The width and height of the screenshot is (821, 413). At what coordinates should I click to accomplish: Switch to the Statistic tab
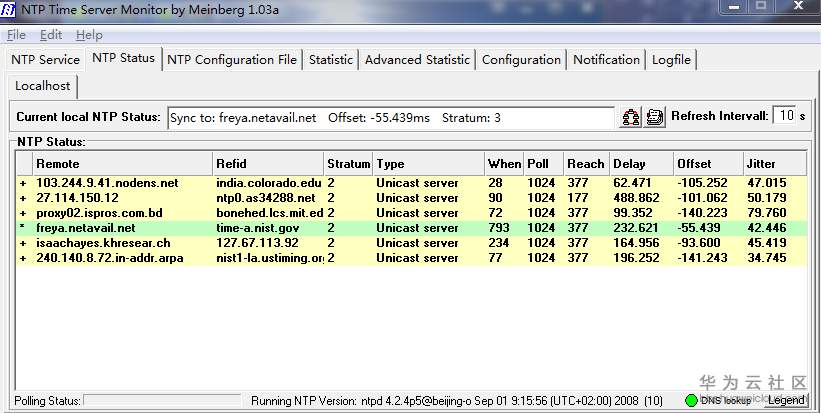click(331, 60)
